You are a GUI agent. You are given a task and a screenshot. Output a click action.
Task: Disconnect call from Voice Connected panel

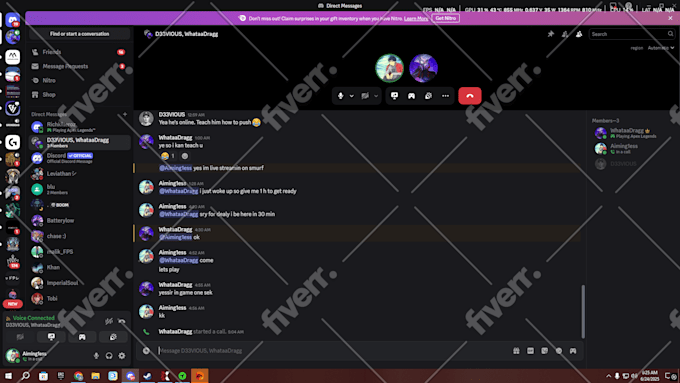122,321
